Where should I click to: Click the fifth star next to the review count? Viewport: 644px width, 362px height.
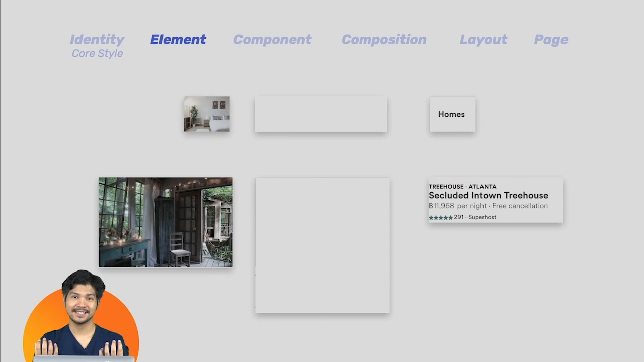[450, 217]
